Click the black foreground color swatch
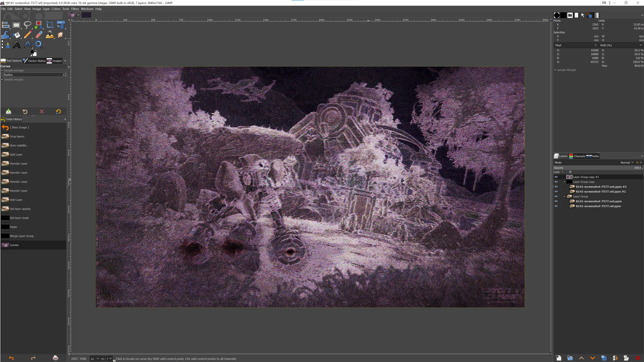The image size is (644, 362). tap(32, 52)
